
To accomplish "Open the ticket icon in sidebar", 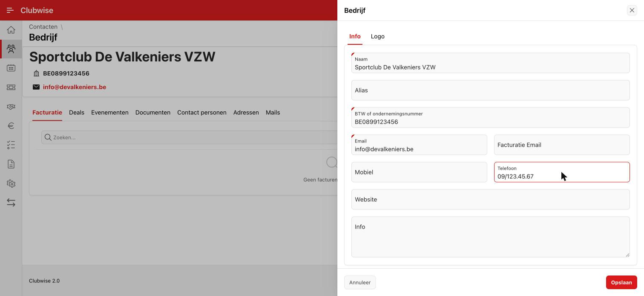I will 11,87.
